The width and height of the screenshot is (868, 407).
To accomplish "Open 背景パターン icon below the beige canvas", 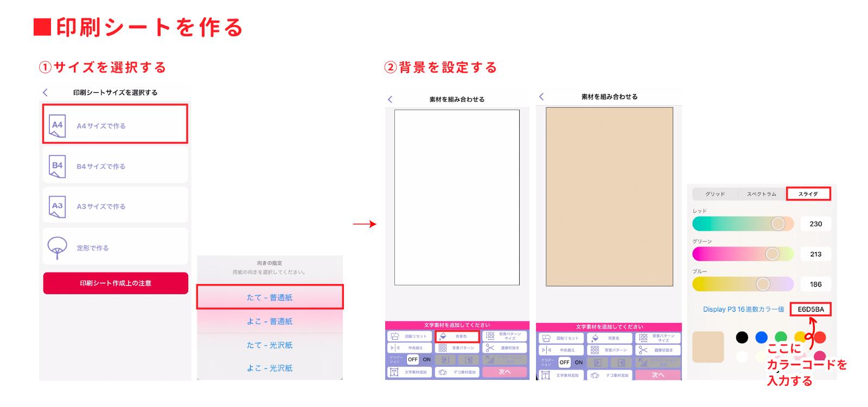I will click(x=610, y=350).
